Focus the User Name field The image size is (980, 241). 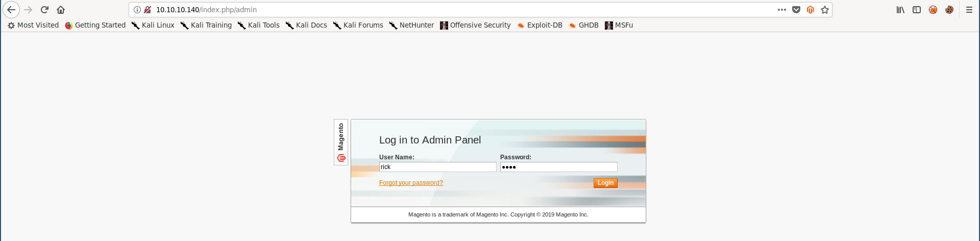(x=437, y=167)
